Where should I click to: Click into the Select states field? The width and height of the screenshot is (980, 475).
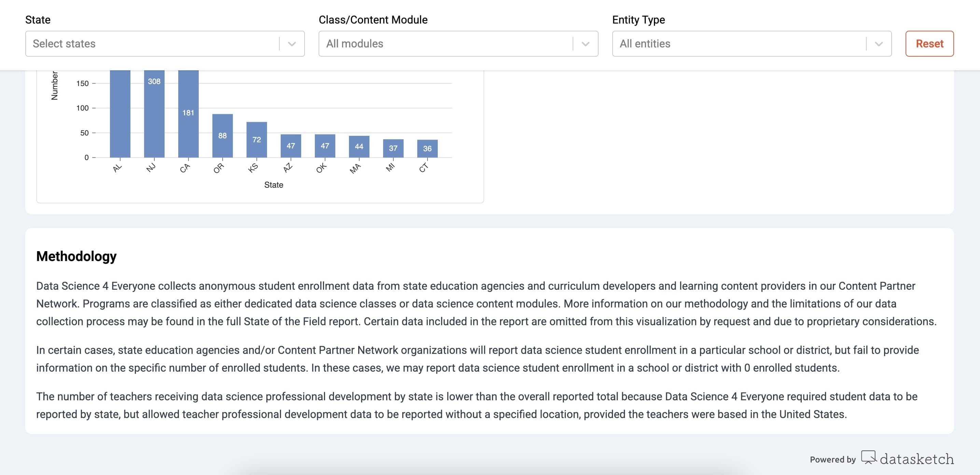[x=152, y=44]
